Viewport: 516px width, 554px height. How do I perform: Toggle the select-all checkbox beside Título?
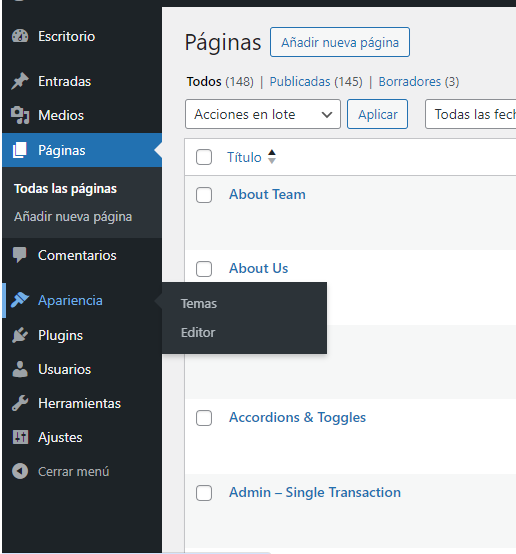coord(204,157)
